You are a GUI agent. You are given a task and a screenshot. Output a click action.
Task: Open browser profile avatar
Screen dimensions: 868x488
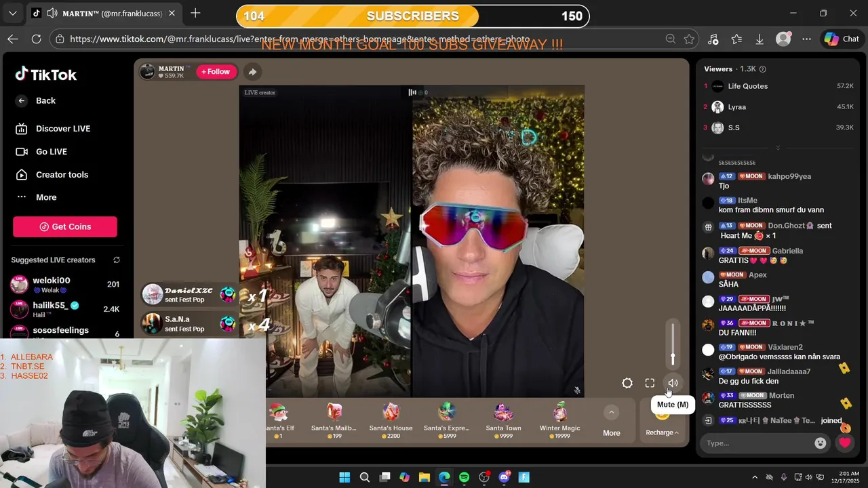[x=783, y=39]
